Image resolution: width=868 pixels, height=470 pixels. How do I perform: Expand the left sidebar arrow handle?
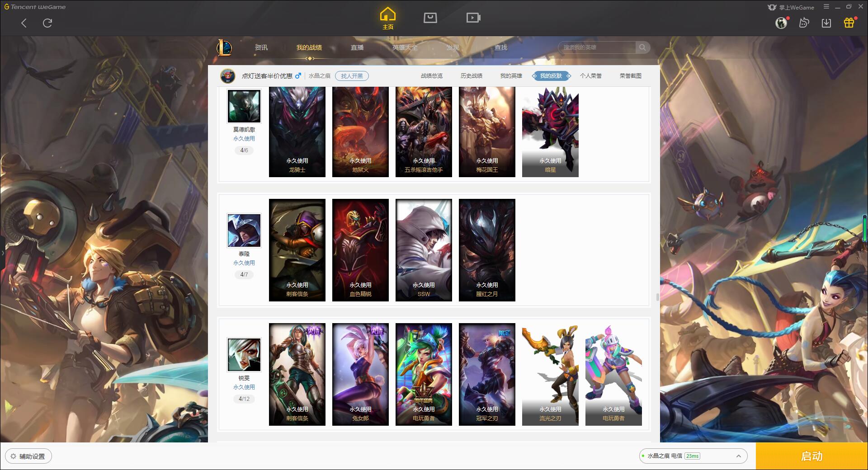pos(2,253)
